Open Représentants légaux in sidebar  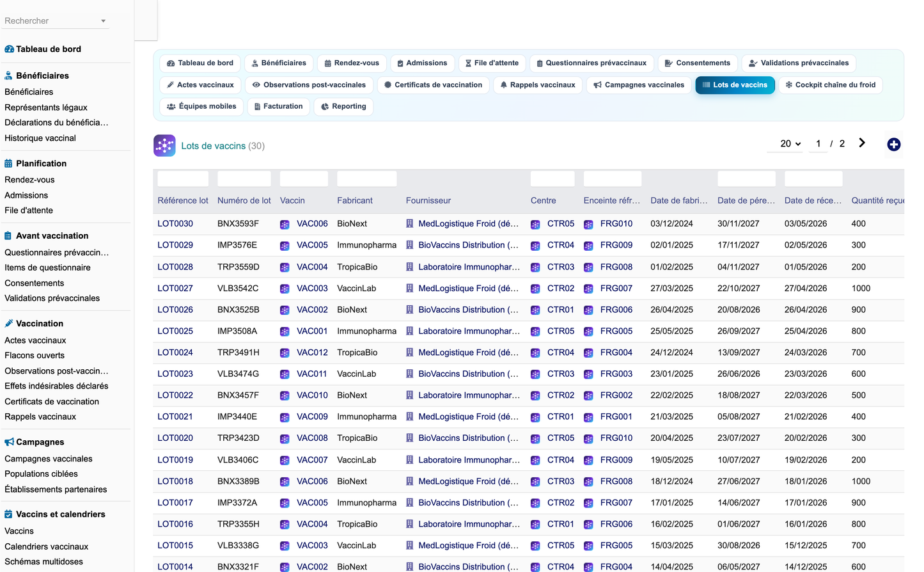46,107
